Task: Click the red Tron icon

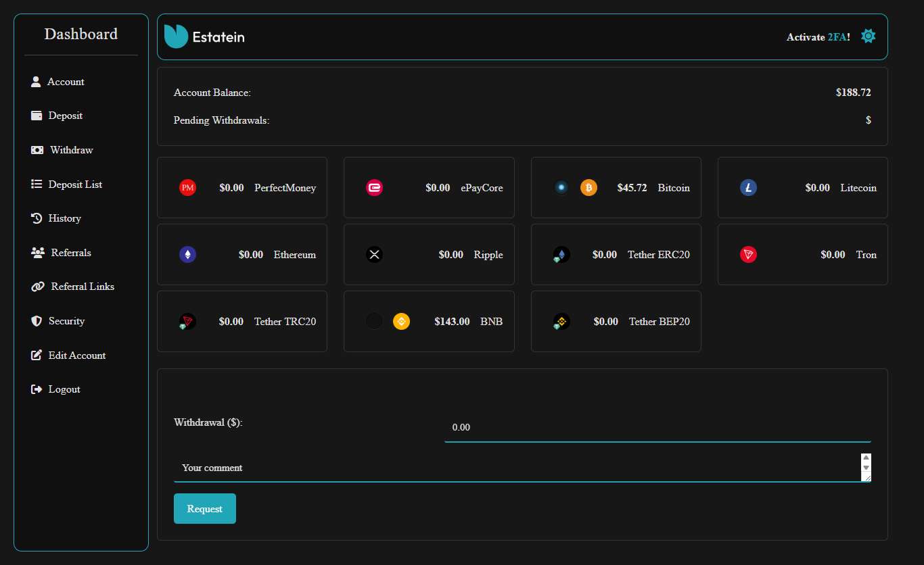Action: pyautogui.click(x=748, y=255)
